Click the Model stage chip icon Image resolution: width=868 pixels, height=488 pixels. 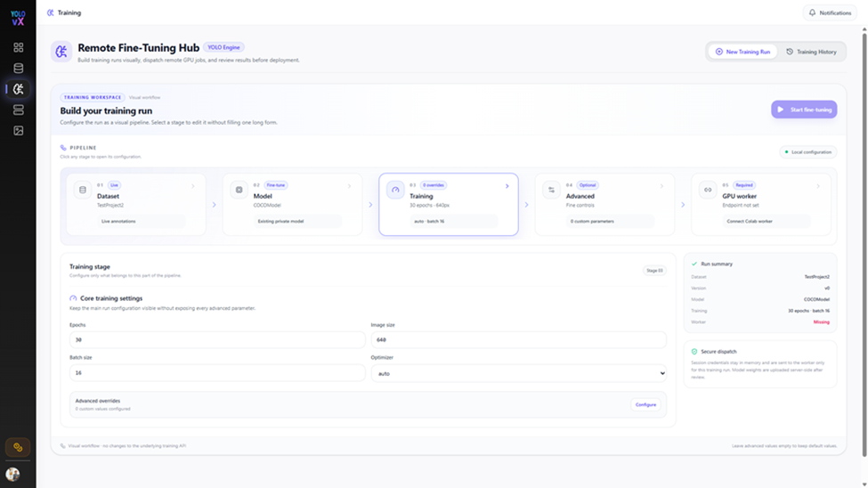pos(239,190)
